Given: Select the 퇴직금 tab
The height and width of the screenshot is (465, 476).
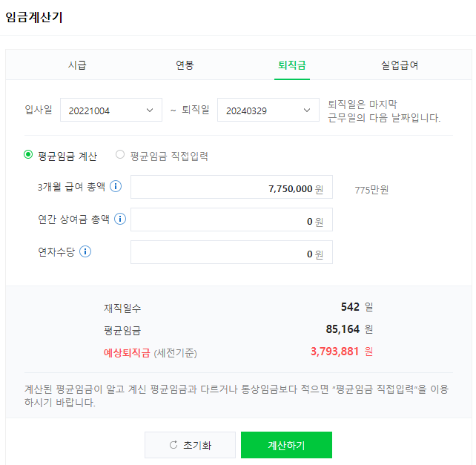Looking at the screenshot, I should 292,65.
